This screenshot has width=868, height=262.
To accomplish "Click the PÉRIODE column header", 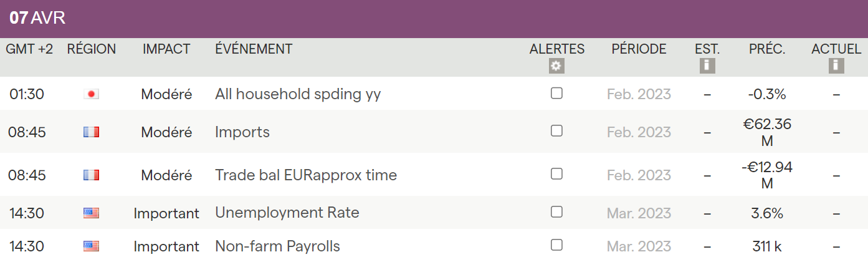I will coord(639,49).
